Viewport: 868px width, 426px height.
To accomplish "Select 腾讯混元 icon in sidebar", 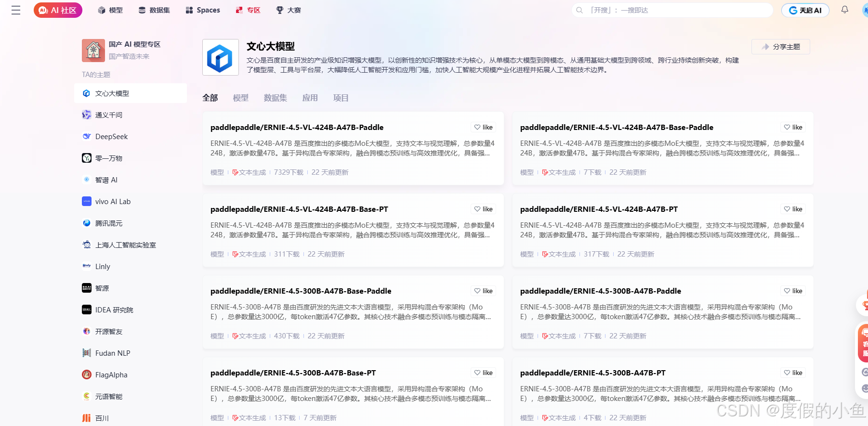I will coord(87,223).
